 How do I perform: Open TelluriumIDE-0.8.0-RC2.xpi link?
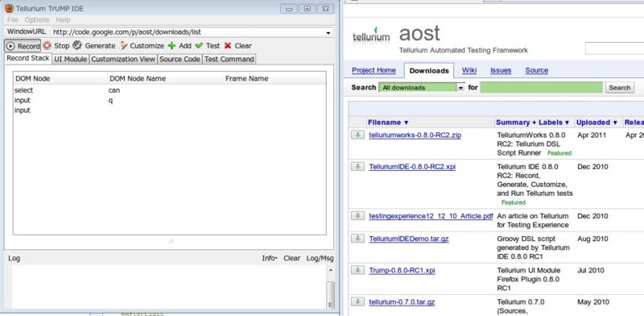[x=412, y=167]
